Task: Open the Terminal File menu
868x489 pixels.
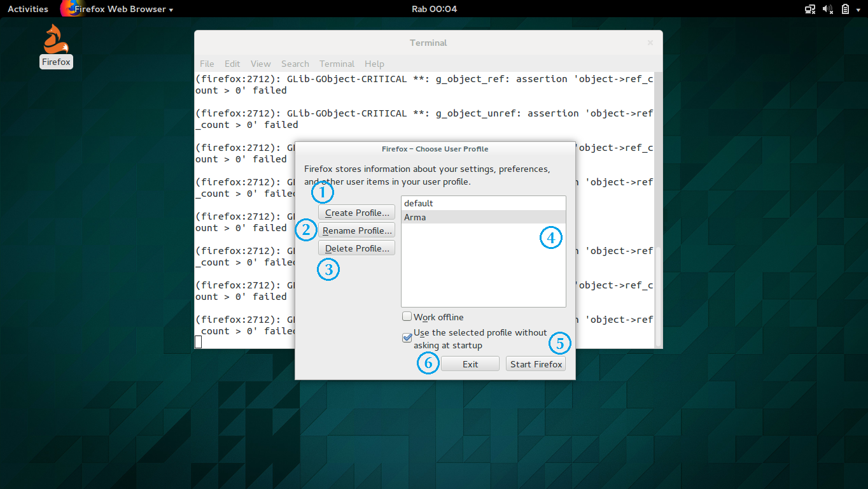Action: tap(207, 64)
